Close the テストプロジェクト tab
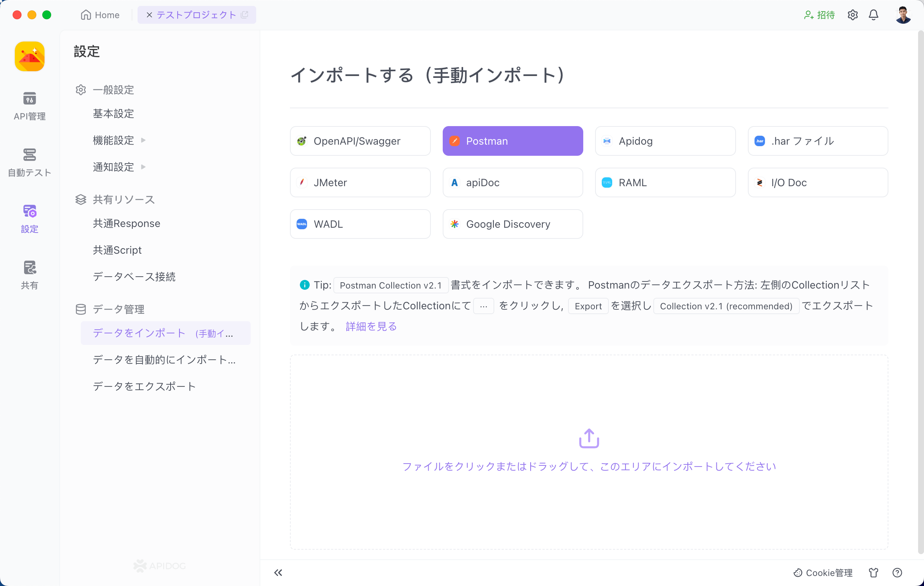Screen dimensions: 924x586 click(x=149, y=15)
